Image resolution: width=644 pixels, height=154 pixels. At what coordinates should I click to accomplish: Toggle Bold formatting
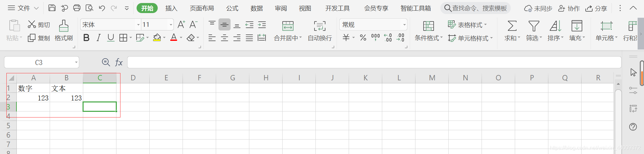click(86, 38)
